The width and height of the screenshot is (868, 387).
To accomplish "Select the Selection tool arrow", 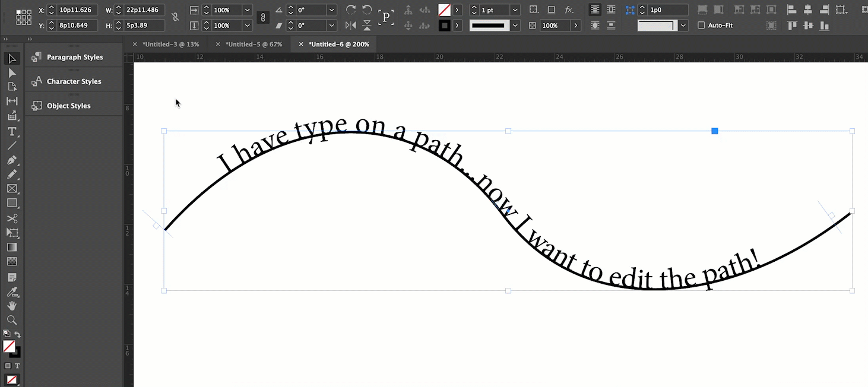I will [x=12, y=58].
